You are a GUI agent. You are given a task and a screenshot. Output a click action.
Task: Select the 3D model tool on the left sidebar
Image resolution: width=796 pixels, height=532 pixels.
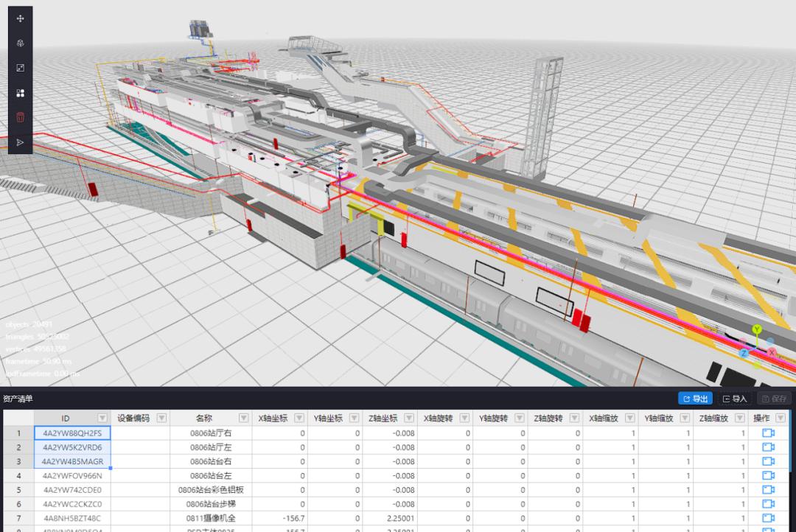coord(20,43)
